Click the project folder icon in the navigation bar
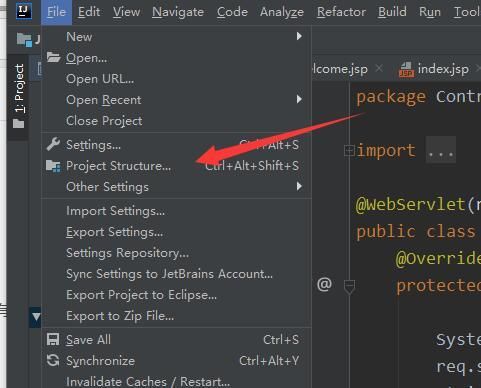The image size is (481, 388). coord(24,40)
